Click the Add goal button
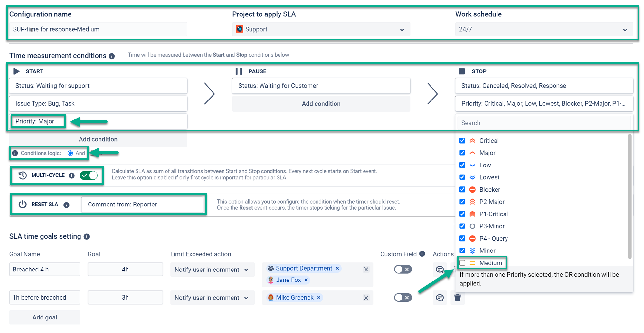The width and height of the screenshot is (644, 333). tap(45, 317)
